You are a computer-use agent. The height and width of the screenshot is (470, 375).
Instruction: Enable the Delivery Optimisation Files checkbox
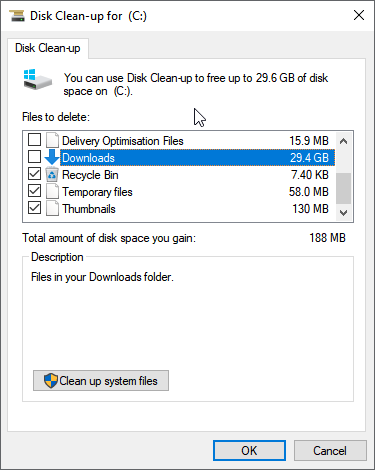click(35, 140)
